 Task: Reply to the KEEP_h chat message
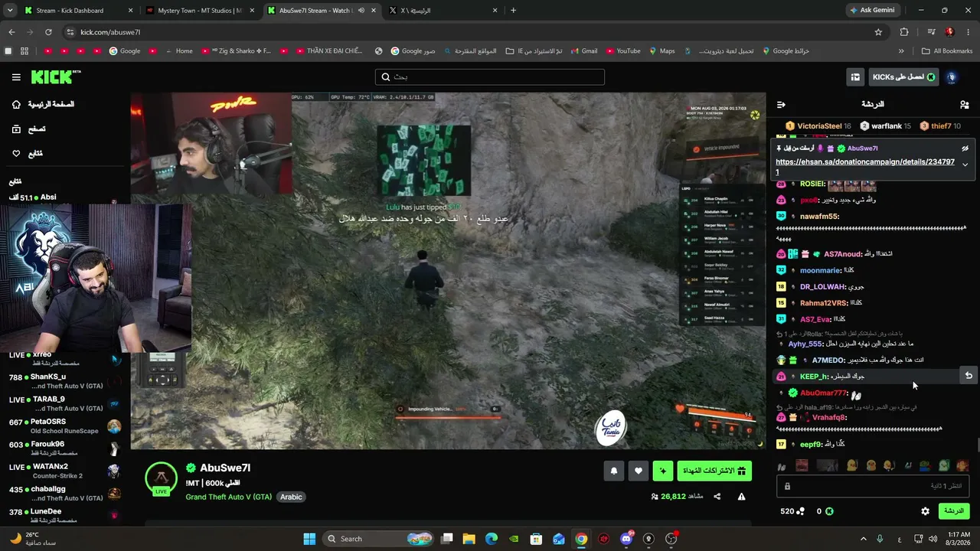[968, 376]
